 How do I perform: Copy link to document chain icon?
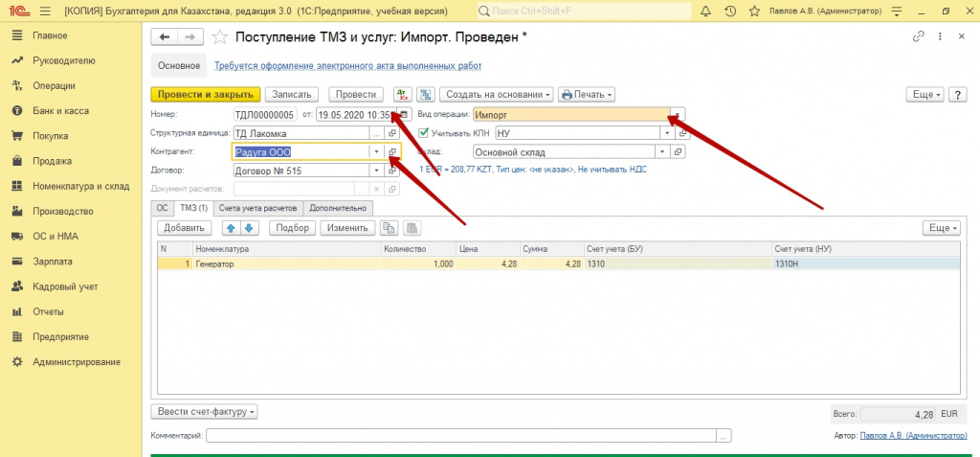[x=918, y=36]
